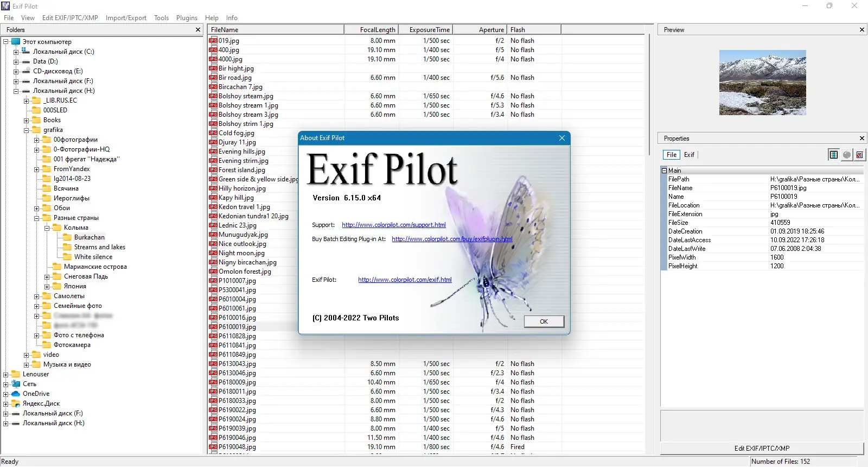
Task: Open the View menu
Action: pos(28,18)
